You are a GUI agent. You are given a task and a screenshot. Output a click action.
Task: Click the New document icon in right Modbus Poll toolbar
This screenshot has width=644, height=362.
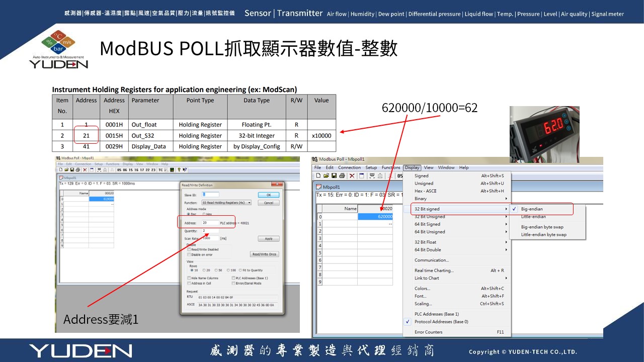pyautogui.click(x=318, y=176)
